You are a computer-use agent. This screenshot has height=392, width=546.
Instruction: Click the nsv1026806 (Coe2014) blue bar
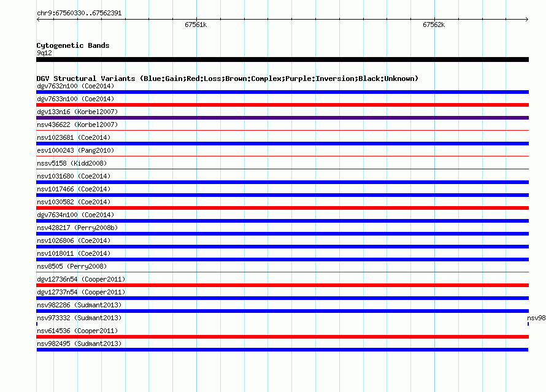[282, 247]
